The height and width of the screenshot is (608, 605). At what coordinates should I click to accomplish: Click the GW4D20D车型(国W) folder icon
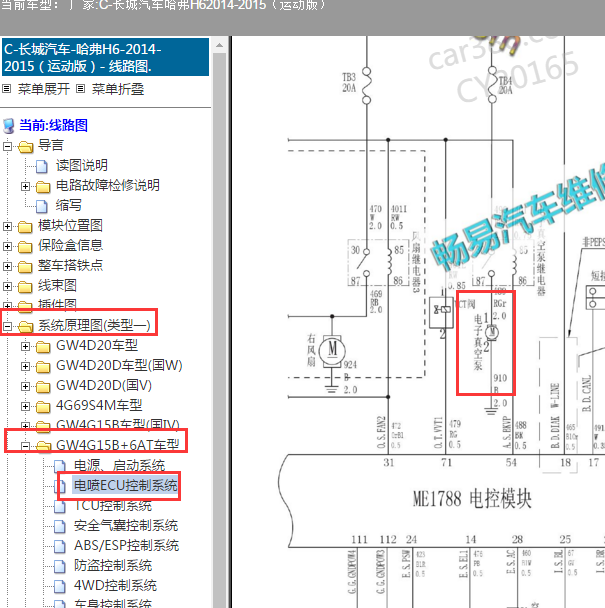click(43, 366)
